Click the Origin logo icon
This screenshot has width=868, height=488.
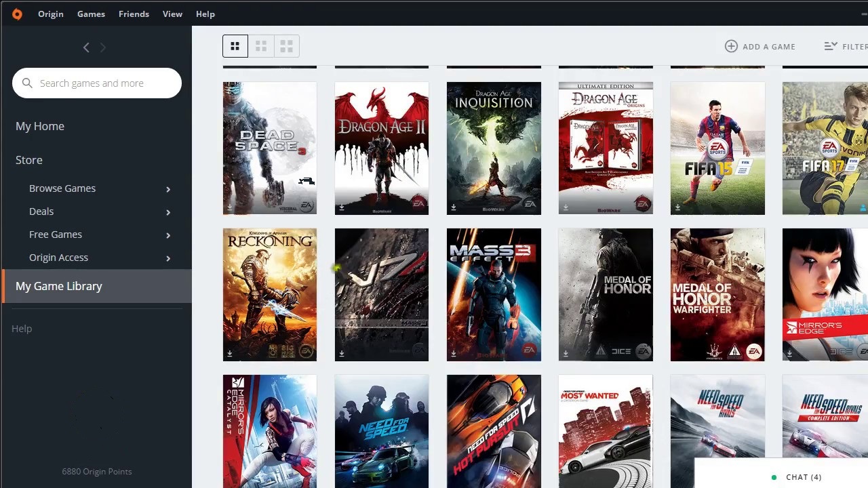coord(17,14)
